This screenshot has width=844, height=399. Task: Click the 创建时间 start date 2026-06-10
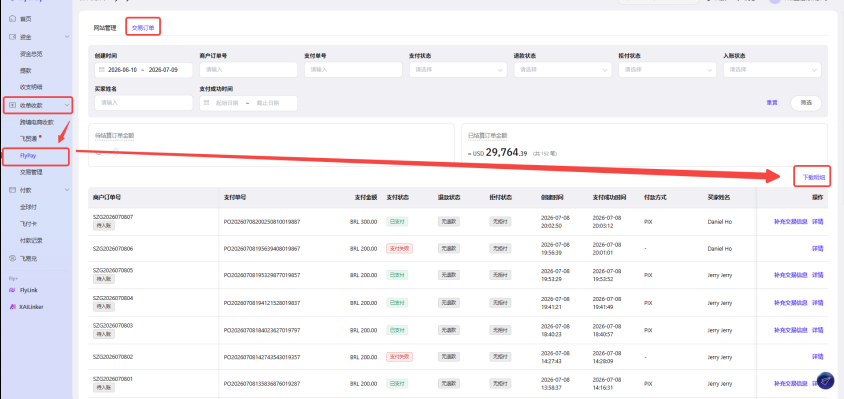pos(123,70)
